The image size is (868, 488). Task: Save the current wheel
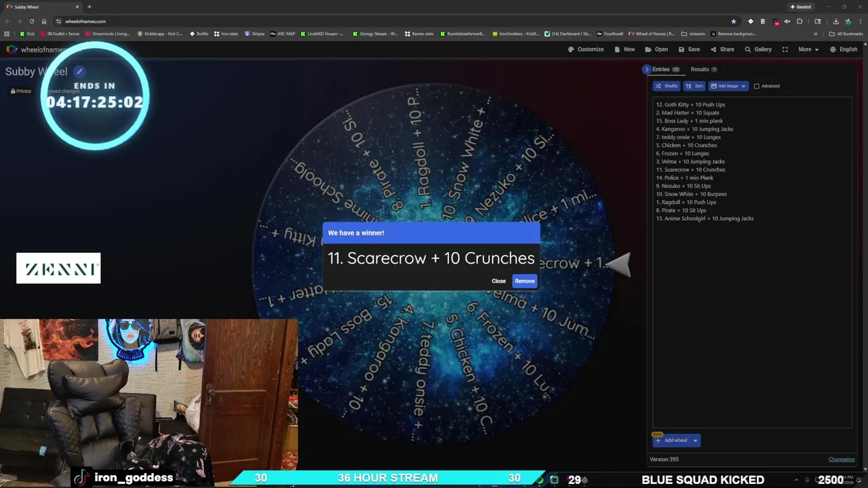pyautogui.click(x=689, y=49)
